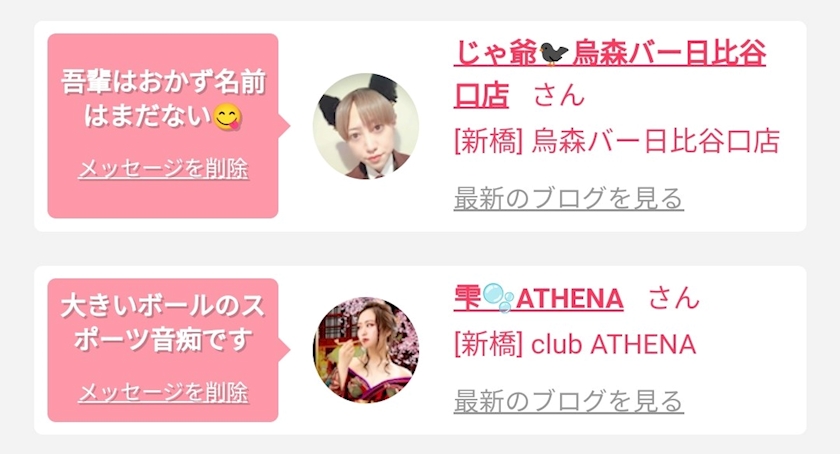Image resolution: width=840 pixels, height=454 pixels.
Task: Click the pointer arrow of the 吾輩はおかず bubble
Action: [284, 126]
